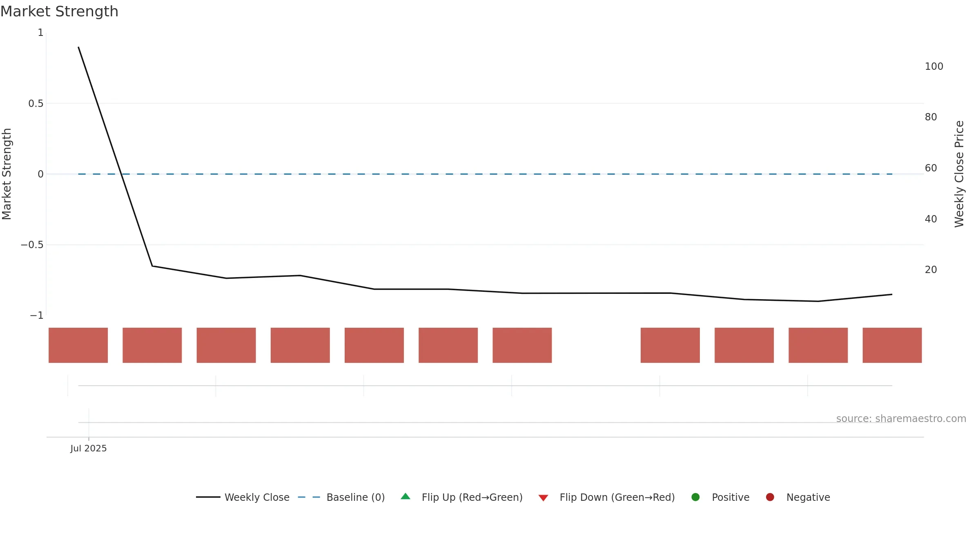Click the 40 tick on right axis

click(x=931, y=219)
